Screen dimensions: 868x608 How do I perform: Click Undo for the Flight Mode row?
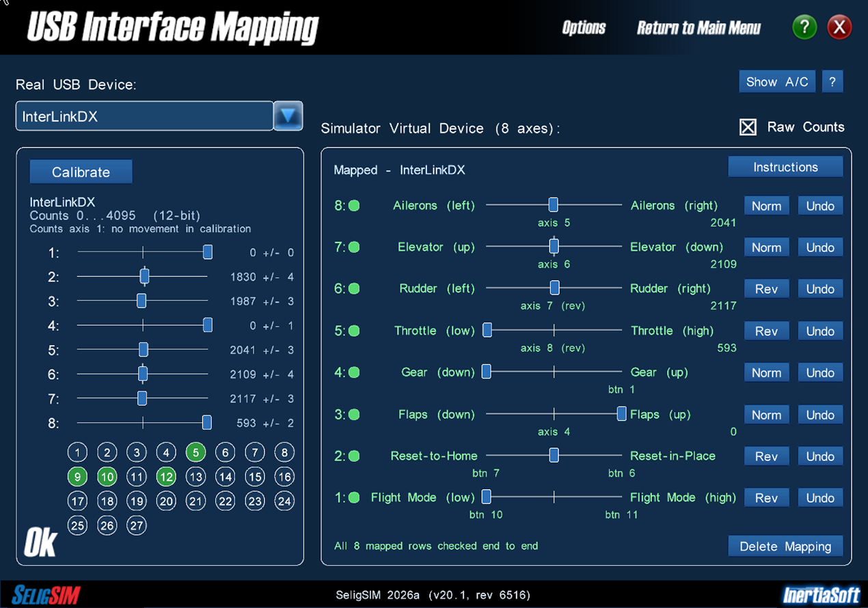pos(820,499)
